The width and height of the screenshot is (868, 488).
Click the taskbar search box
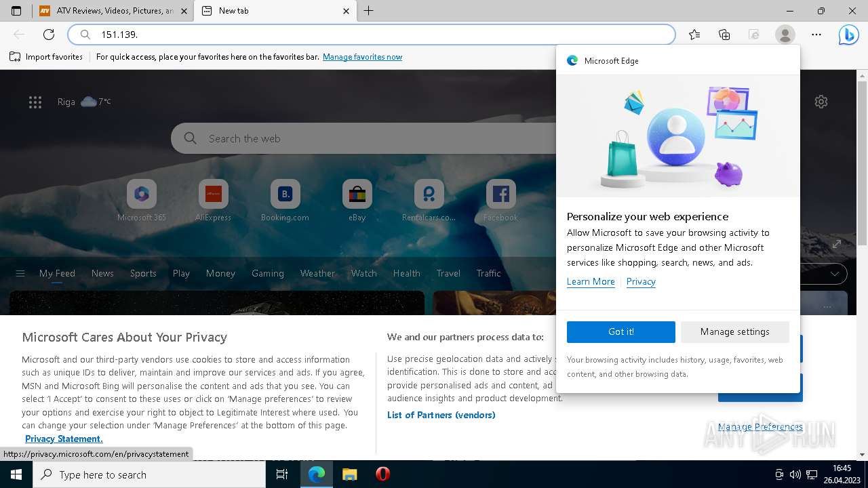(x=149, y=474)
